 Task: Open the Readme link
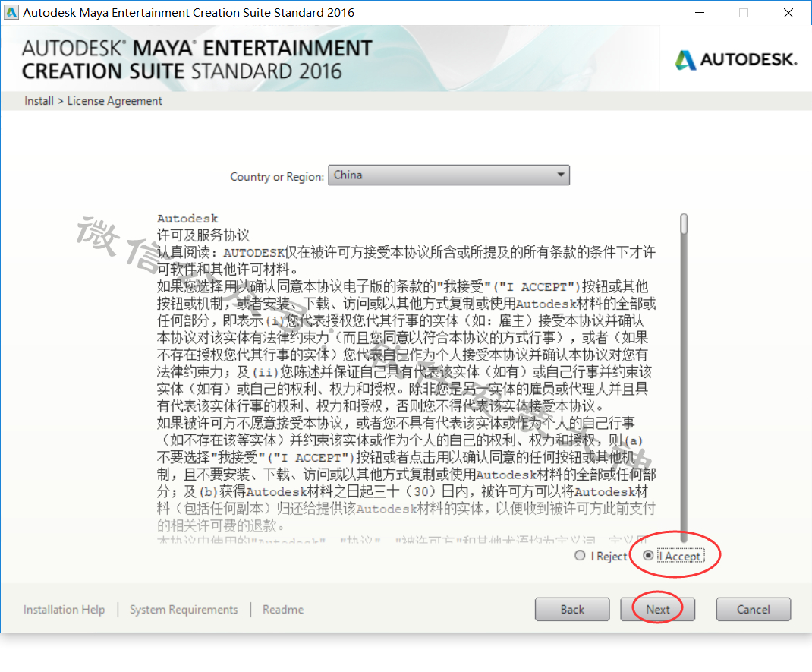[283, 609]
